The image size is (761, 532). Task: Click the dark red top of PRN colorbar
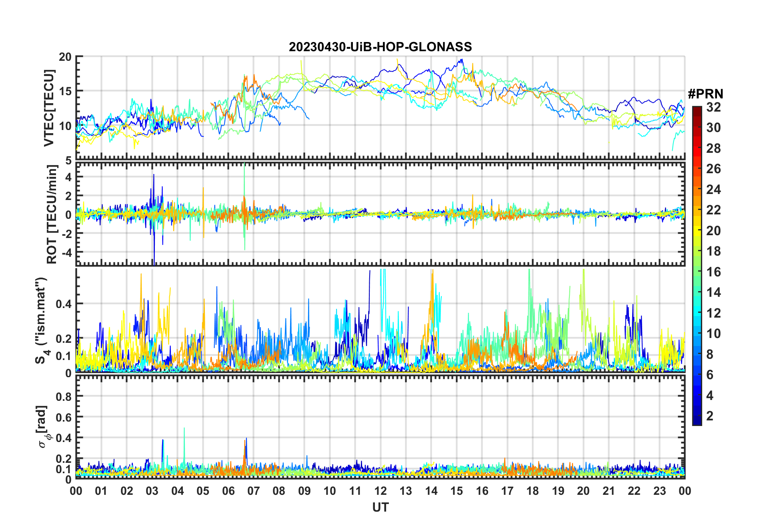coord(697,110)
